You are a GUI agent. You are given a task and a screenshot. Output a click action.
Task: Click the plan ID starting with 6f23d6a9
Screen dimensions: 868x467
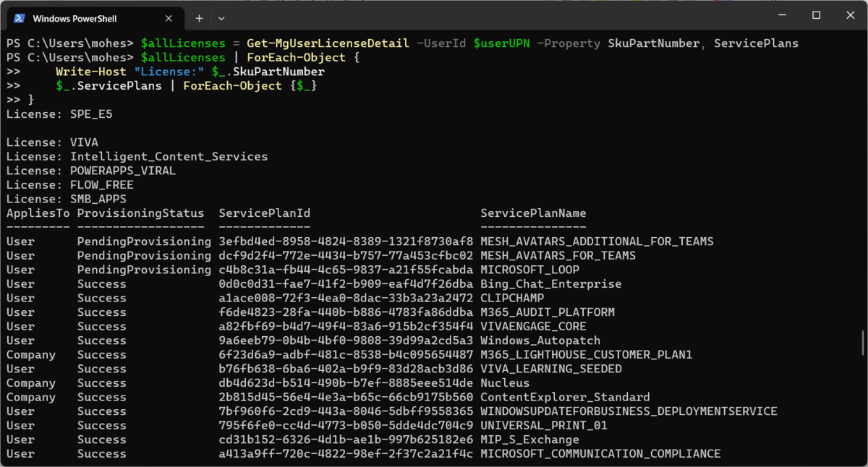point(346,355)
